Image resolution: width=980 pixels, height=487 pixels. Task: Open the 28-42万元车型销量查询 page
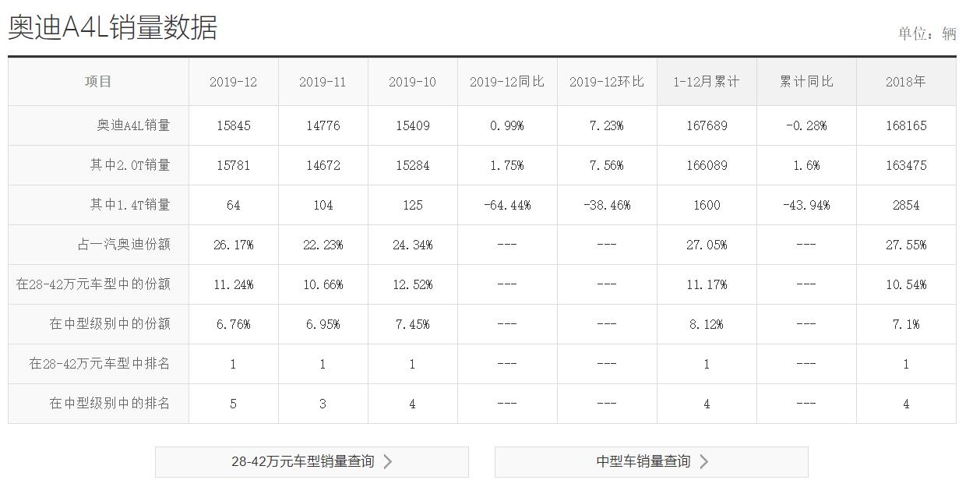click(312, 461)
